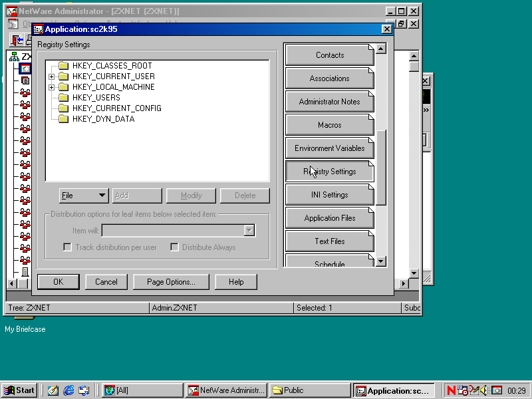Open the INI Settings page
Screen dimensions: 532x399
(329, 195)
